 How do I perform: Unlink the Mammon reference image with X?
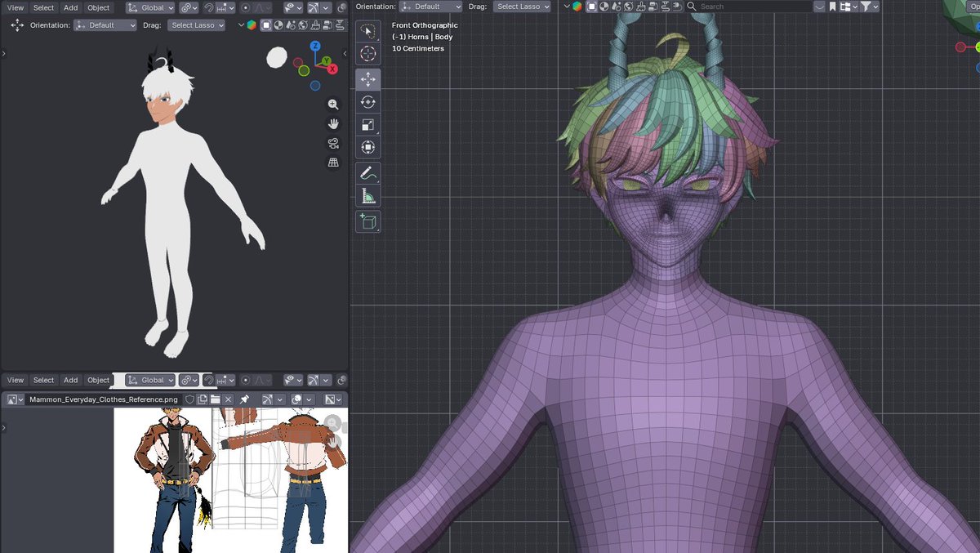coord(228,399)
